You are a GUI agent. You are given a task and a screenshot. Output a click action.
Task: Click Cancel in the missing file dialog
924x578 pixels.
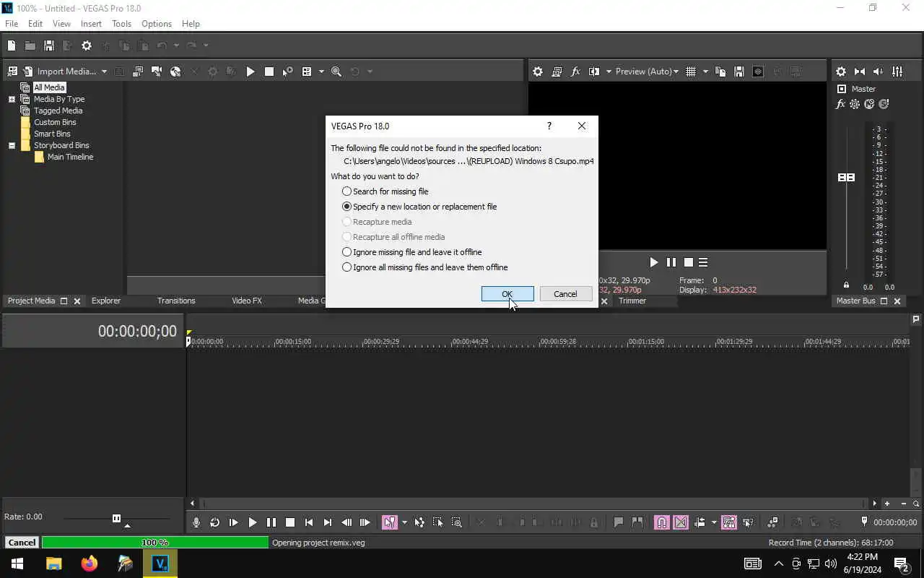tap(566, 294)
